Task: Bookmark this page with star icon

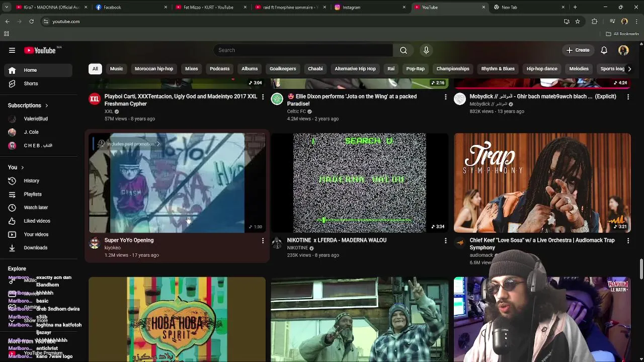Action: 578,22
